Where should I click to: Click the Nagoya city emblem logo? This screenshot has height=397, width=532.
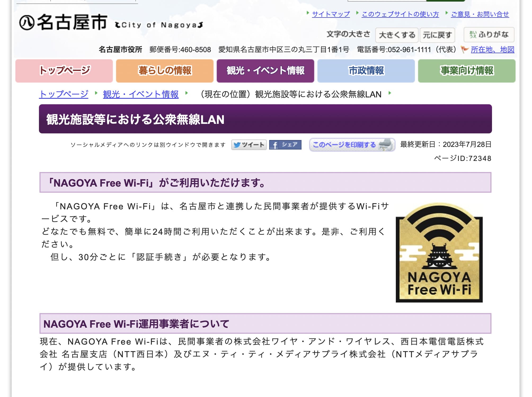pyautogui.click(x=27, y=23)
